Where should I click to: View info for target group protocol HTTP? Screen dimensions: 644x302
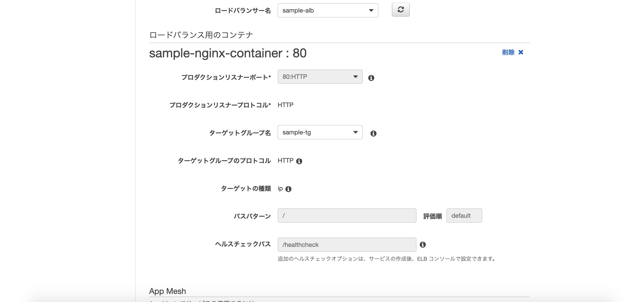[x=300, y=161]
